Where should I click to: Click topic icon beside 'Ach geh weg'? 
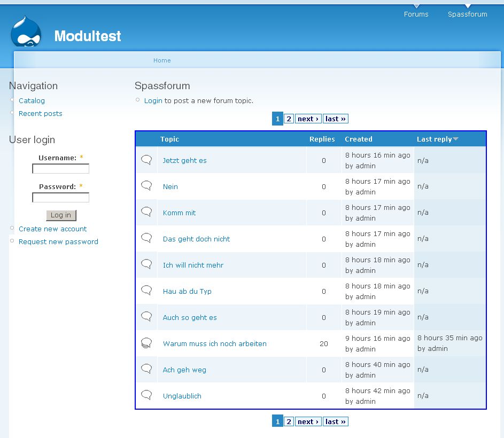pyautogui.click(x=146, y=369)
